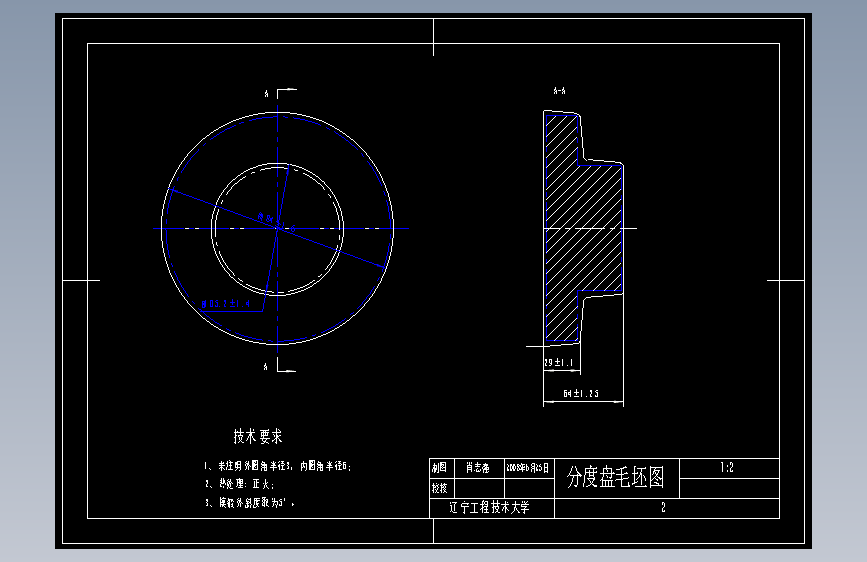Image resolution: width=867 pixels, height=562 pixels.
Task: Click the sheet number 2 cell
Action: 666,508
